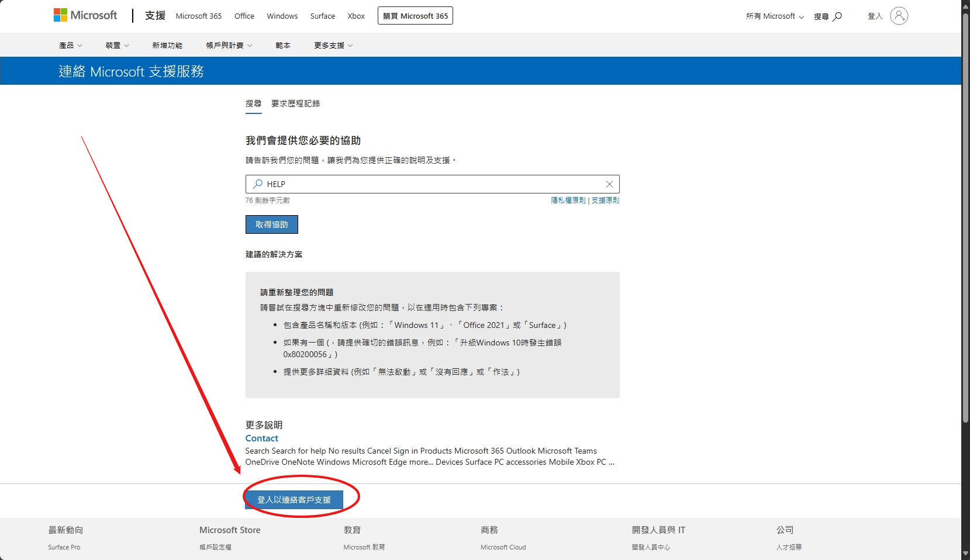Open the 支援 home link
The width and height of the screenshot is (970, 560).
pos(156,16)
